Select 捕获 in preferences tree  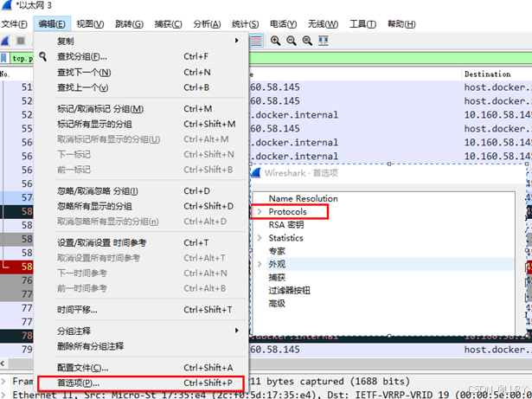pos(277,277)
